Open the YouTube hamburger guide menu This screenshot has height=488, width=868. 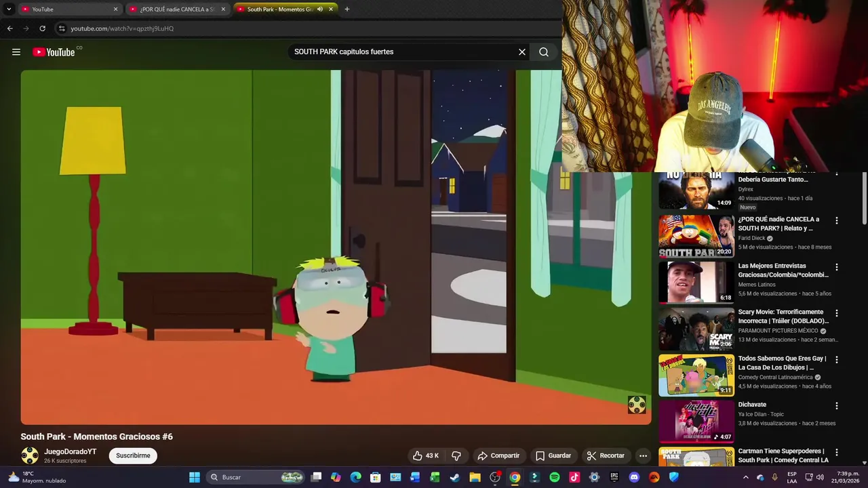(x=16, y=52)
